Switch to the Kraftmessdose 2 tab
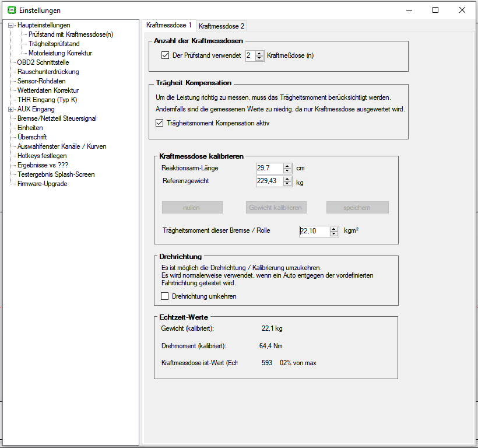 (x=222, y=26)
